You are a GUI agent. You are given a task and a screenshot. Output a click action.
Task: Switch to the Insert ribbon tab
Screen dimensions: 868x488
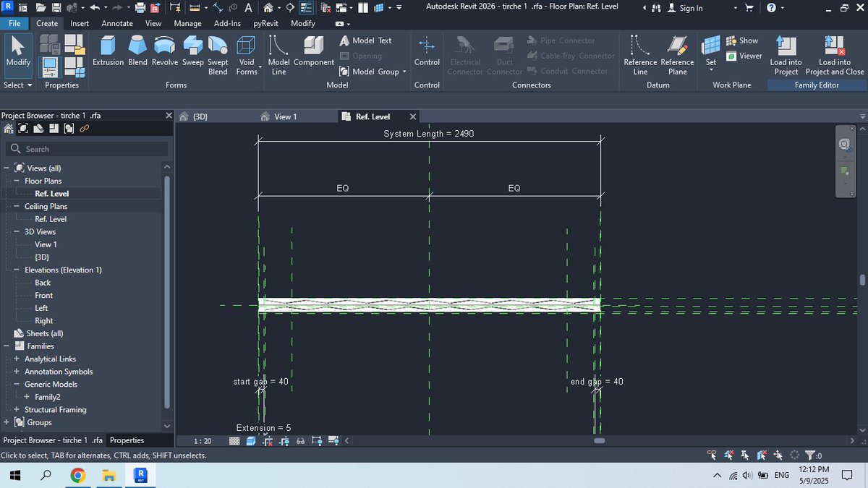tap(80, 23)
